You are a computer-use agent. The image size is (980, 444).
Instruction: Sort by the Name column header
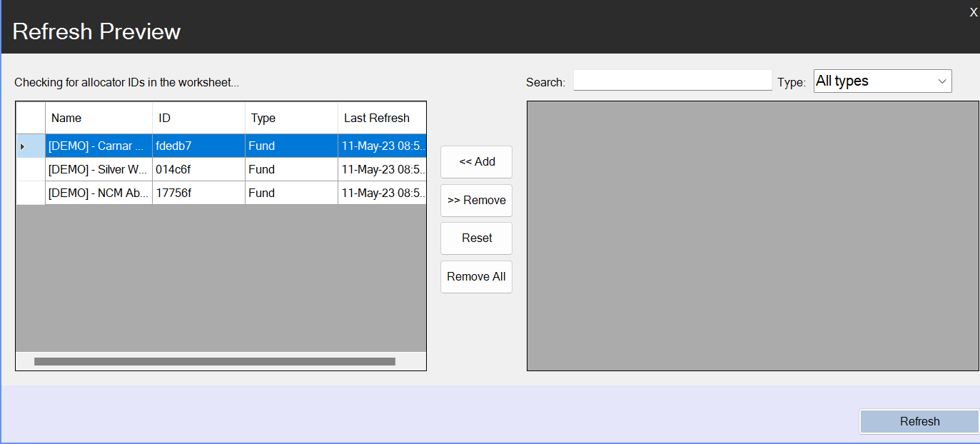pyautogui.click(x=98, y=118)
